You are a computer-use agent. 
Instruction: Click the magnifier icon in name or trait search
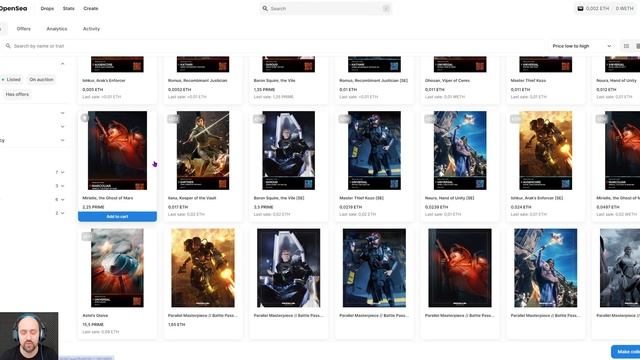pyautogui.click(x=8, y=46)
